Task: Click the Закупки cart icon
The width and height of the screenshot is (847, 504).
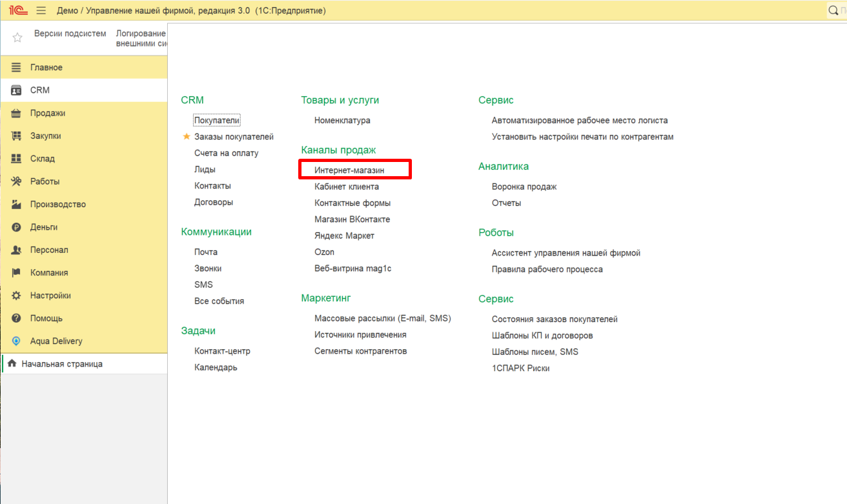Action: click(x=16, y=136)
